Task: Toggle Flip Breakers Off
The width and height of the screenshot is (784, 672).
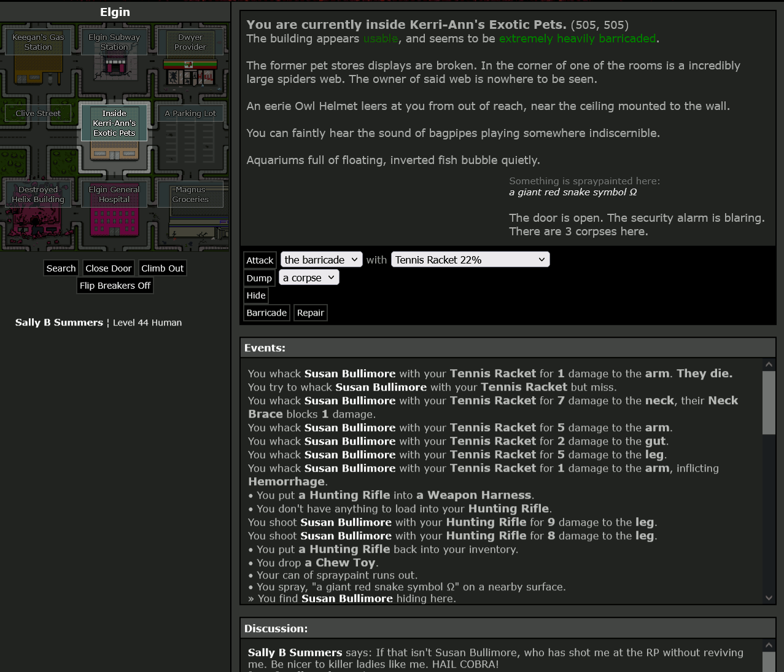Action: tap(115, 286)
